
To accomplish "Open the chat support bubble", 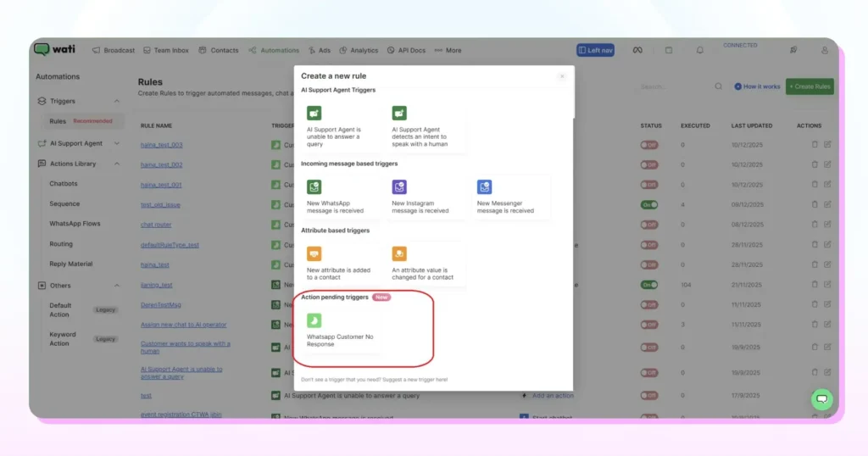I will [821, 399].
